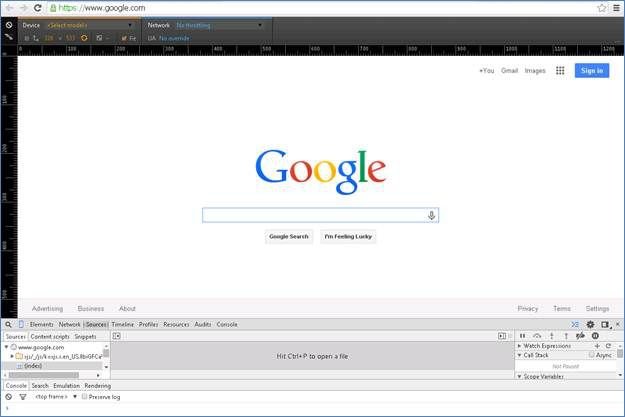625x417 pixels.
Task: Select the (index) file in sources tree
Action: tap(33, 366)
